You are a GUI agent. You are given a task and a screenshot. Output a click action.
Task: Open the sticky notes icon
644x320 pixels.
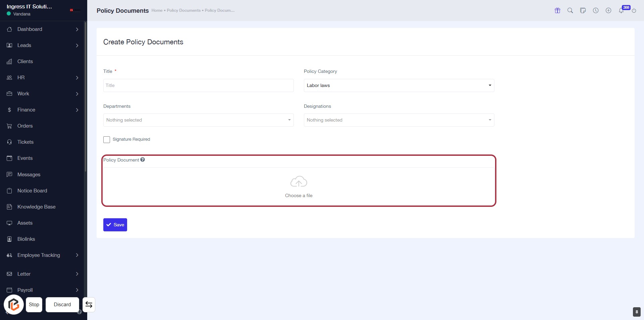click(x=583, y=10)
